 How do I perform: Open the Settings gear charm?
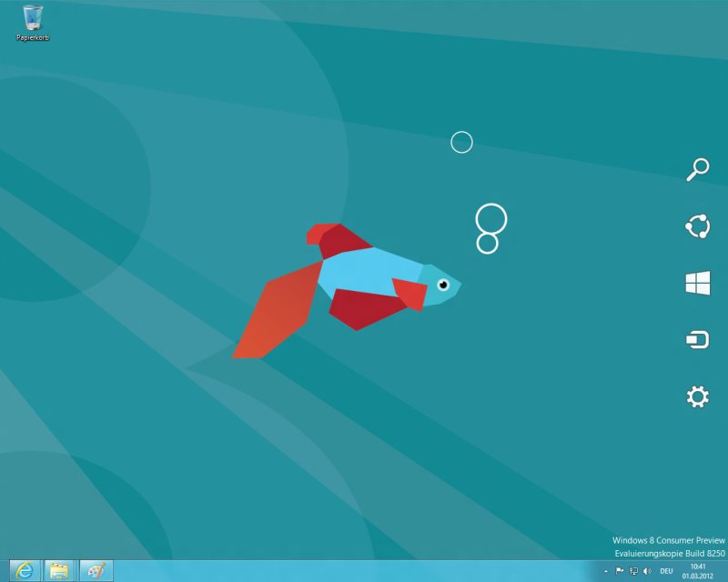pos(697,396)
